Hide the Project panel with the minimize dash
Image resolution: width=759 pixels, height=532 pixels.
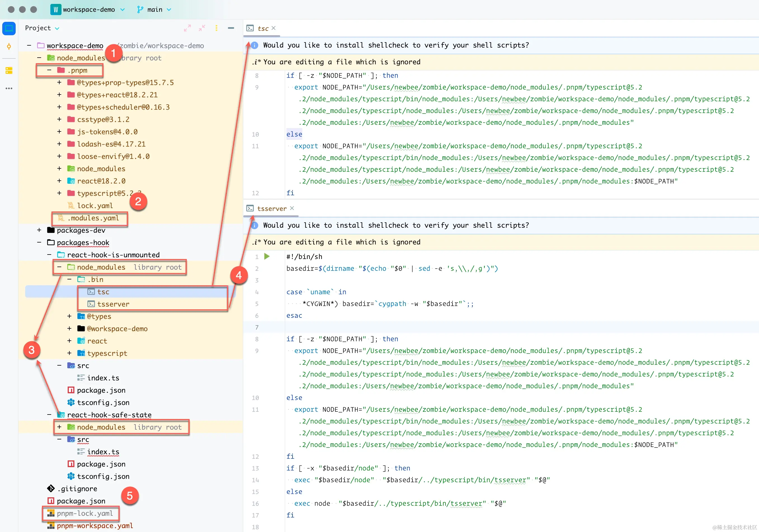231,28
